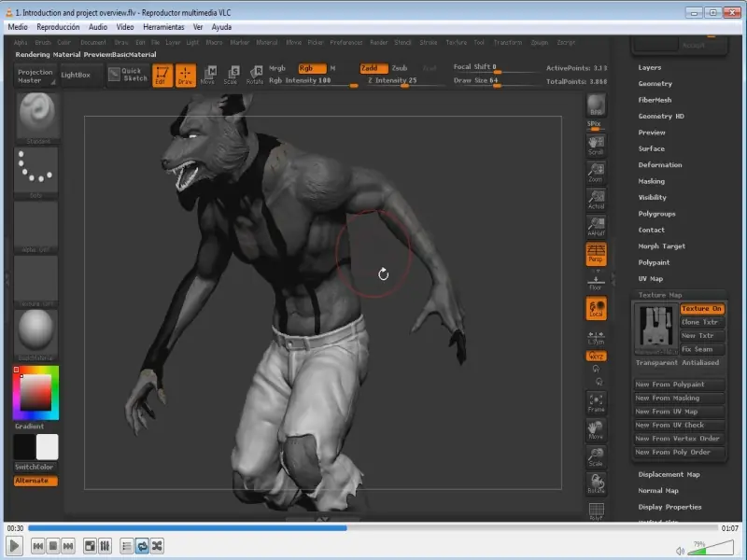Click the BPR render icon
Screen dimensions: 747x560
pyautogui.click(x=596, y=105)
